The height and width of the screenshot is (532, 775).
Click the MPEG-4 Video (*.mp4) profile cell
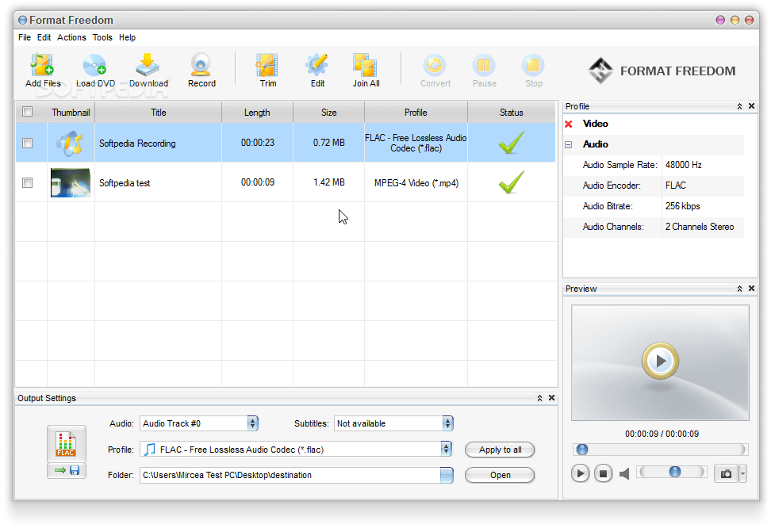tap(416, 183)
